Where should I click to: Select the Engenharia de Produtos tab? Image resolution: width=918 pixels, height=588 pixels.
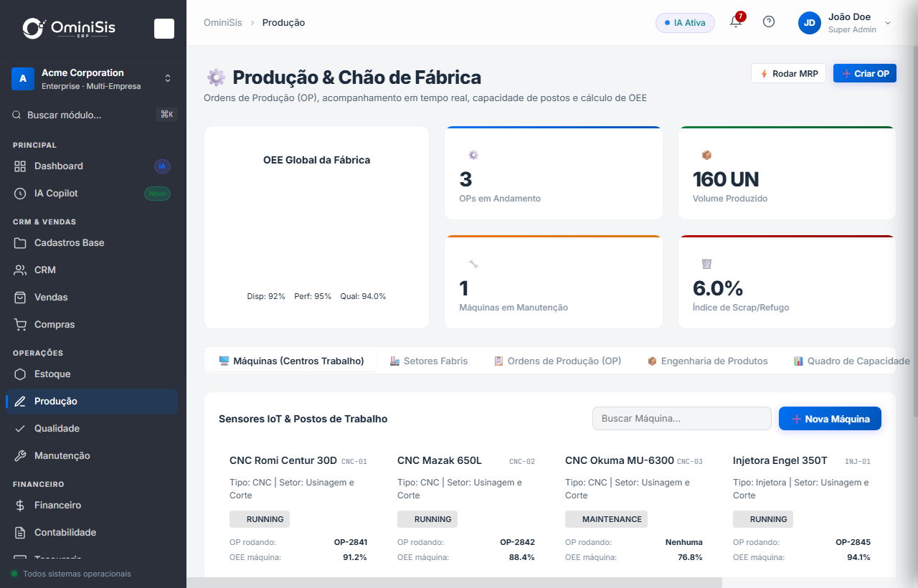pyautogui.click(x=707, y=361)
